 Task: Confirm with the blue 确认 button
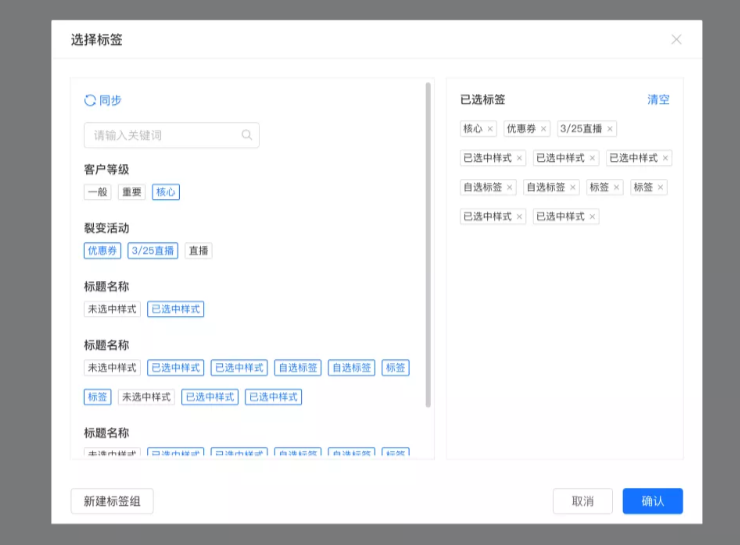(x=653, y=501)
